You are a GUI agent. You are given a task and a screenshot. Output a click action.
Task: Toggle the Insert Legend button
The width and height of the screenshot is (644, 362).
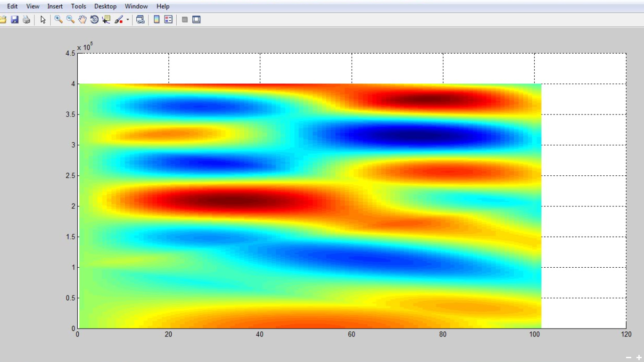click(x=168, y=20)
